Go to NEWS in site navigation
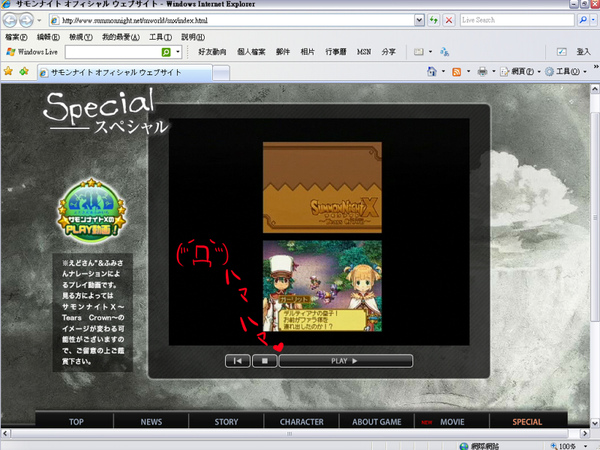Viewport: 600px width, 450px height. coord(151,422)
